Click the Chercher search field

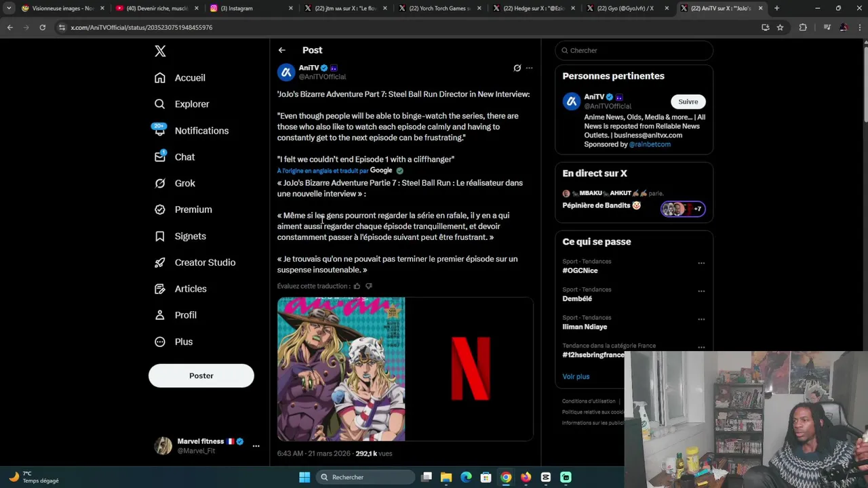(x=634, y=50)
